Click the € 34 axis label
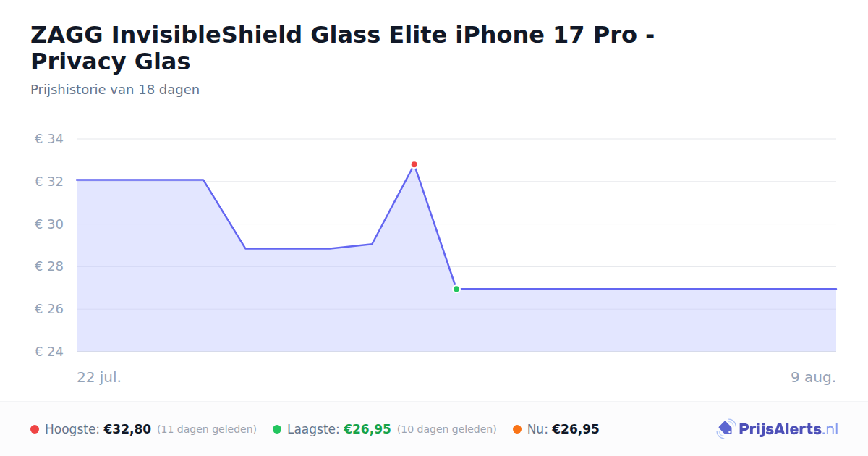This screenshot has width=868, height=456. point(49,139)
